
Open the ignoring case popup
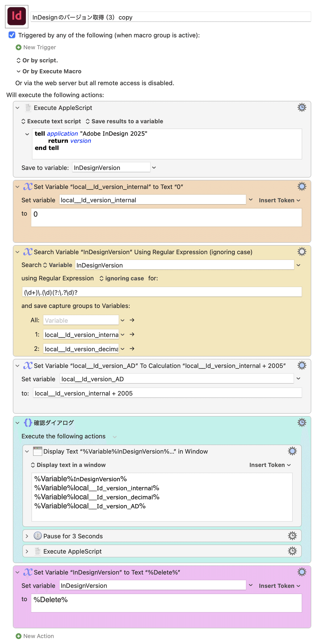click(122, 278)
